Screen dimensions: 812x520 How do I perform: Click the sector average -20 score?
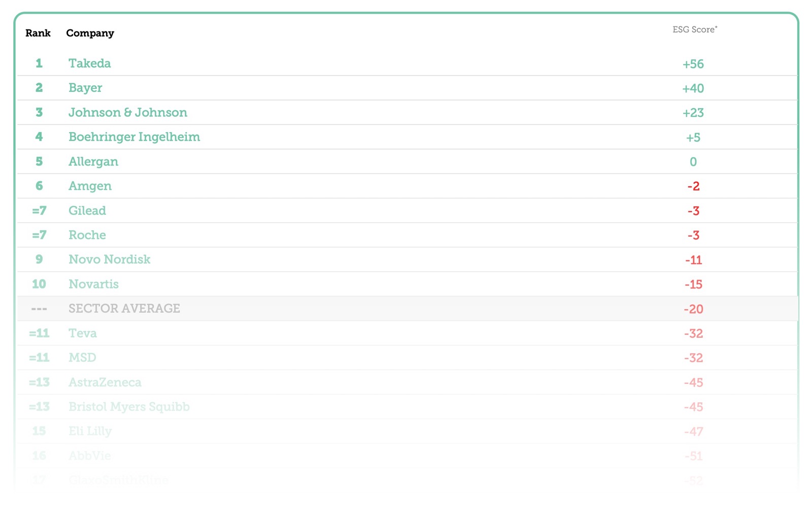(693, 309)
